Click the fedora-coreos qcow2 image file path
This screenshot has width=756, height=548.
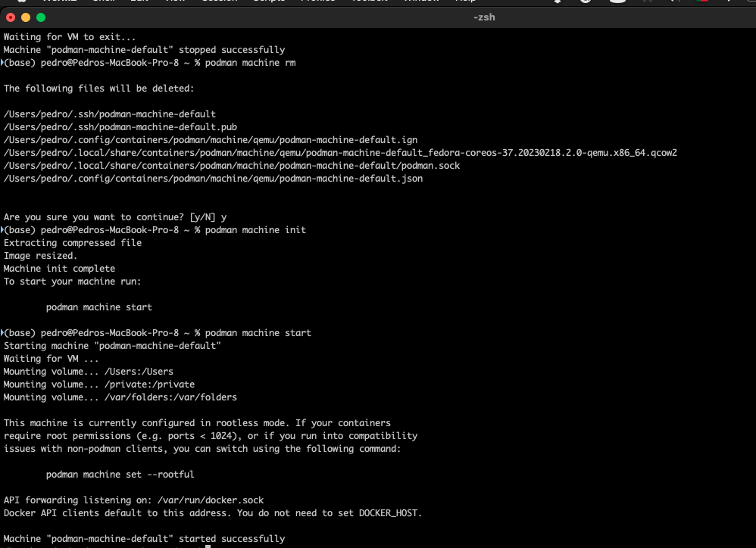340,153
